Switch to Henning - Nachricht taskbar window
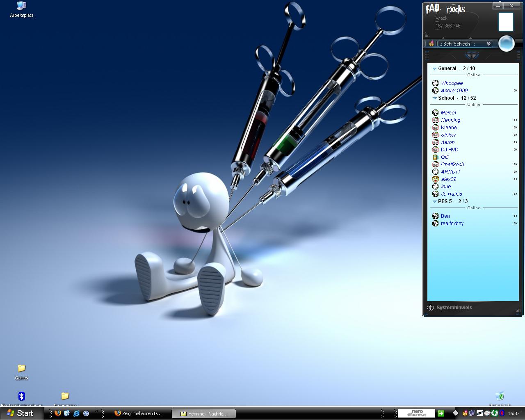 (x=204, y=413)
